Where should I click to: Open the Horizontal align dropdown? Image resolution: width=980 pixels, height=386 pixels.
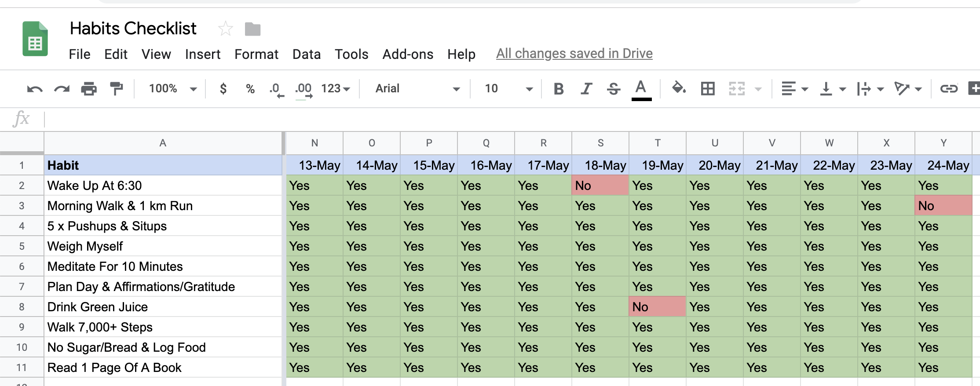pos(794,89)
